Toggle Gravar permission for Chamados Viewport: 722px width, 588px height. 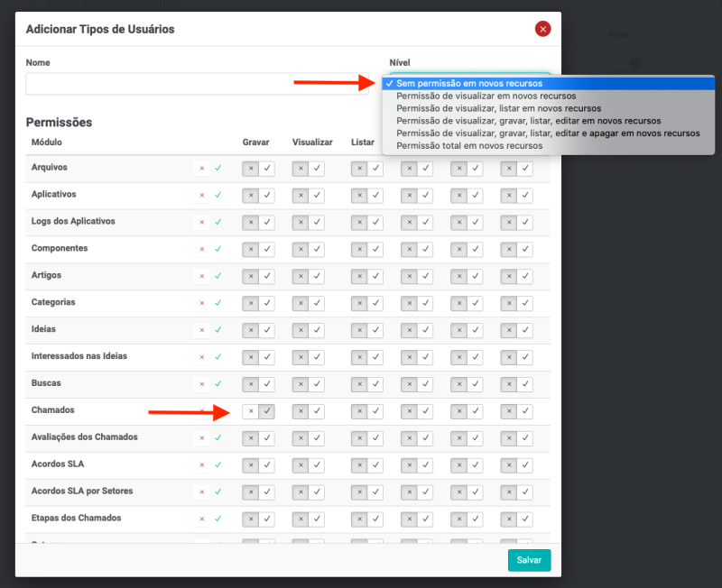click(x=258, y=412)
